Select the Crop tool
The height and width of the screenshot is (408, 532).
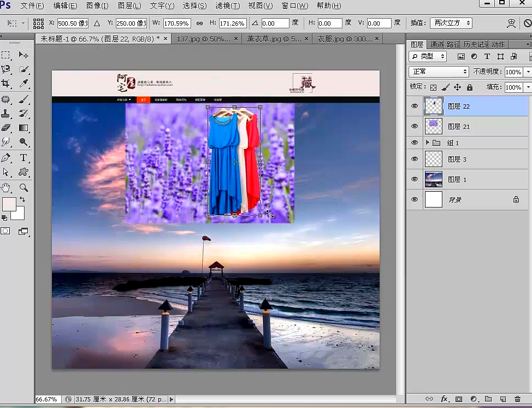pos(6,84)
